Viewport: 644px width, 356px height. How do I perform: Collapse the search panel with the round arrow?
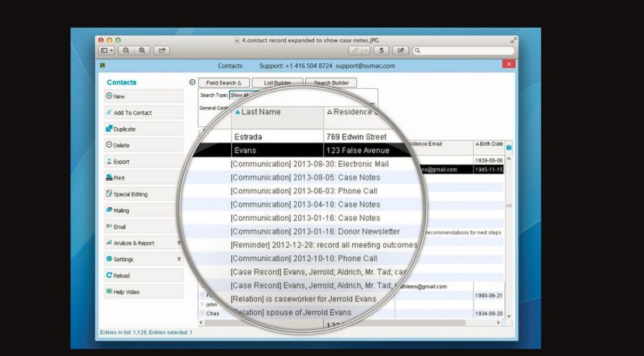point(192,82)
